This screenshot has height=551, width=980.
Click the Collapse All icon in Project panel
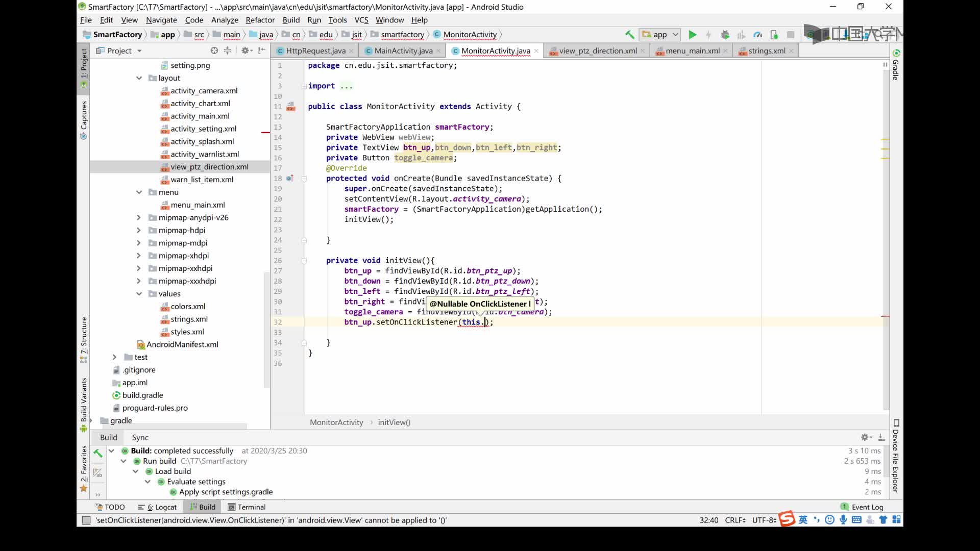click(x=228, y=51)
